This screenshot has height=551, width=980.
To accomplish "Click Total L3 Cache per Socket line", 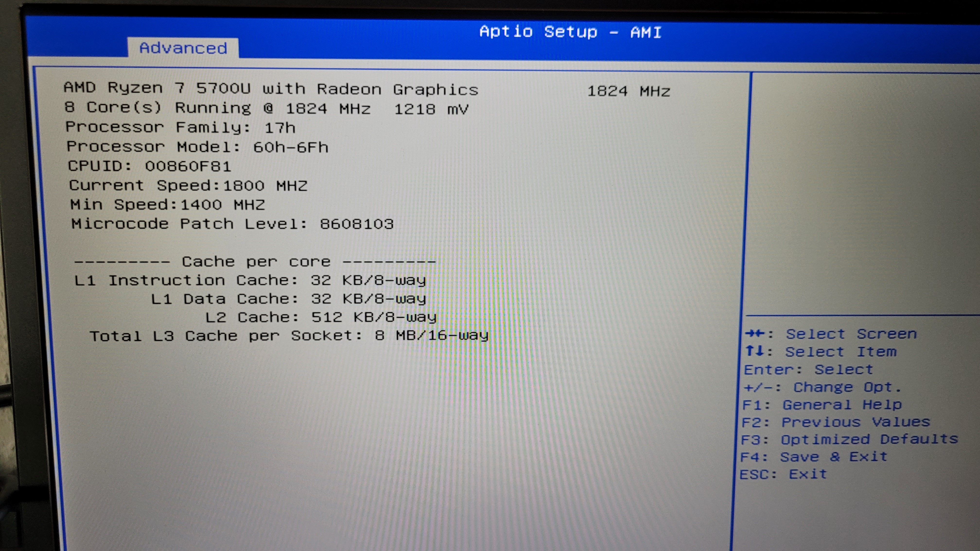I will [289, 336].
